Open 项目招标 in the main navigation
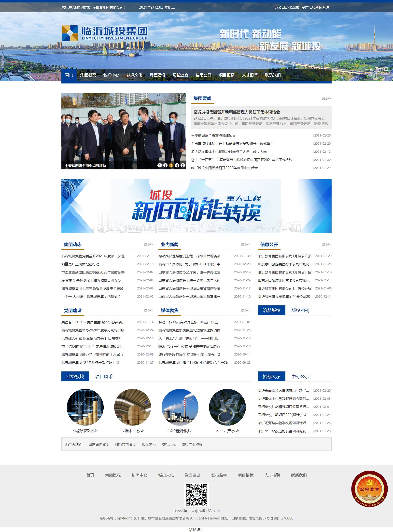Image resolution: width=393 pixels, height=532 pixels. [x=227, y=75]
